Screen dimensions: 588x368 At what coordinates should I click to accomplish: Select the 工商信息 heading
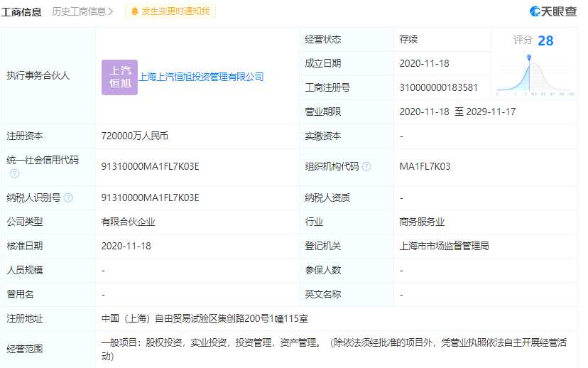(21, 12)
